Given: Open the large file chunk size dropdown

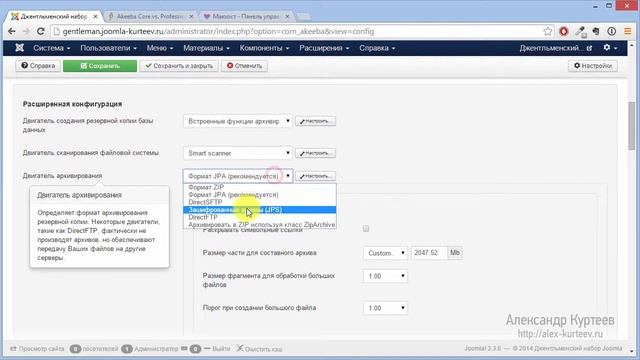Looking at the screenshot, I should point(385,276).
